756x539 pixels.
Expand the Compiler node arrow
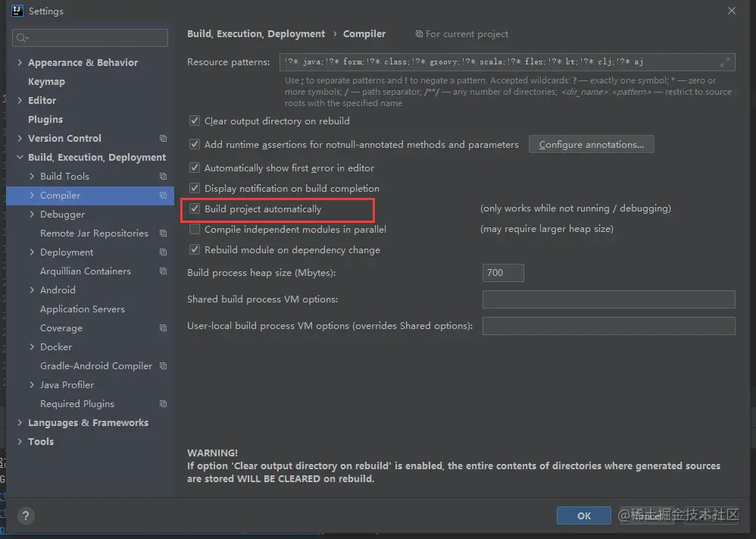click(32, 196)
